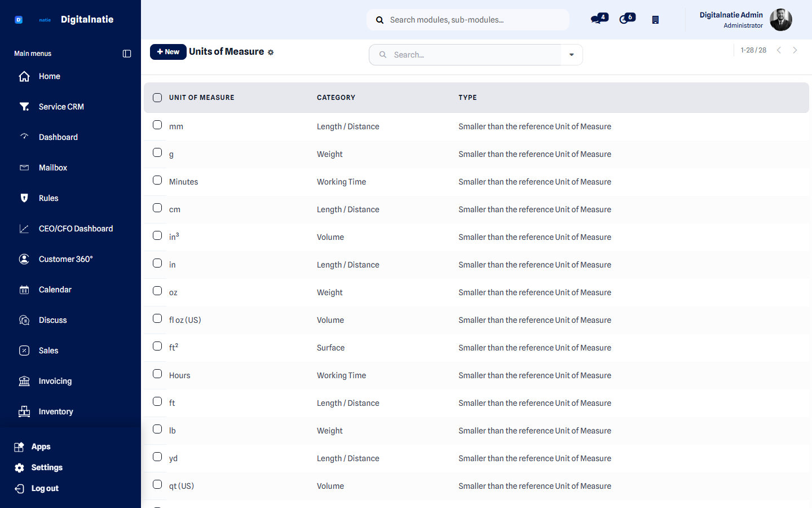Open the Invoicing menu item
Screen dimensions: 812x508
pyautogui.click(x=55, y=381)
